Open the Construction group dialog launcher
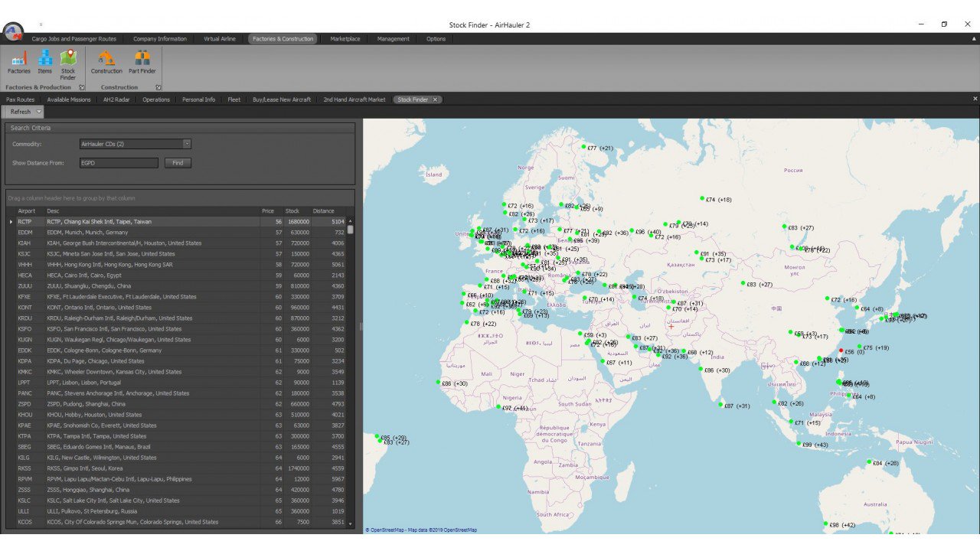Screen dimensions: 980x551 pos(159,87)
